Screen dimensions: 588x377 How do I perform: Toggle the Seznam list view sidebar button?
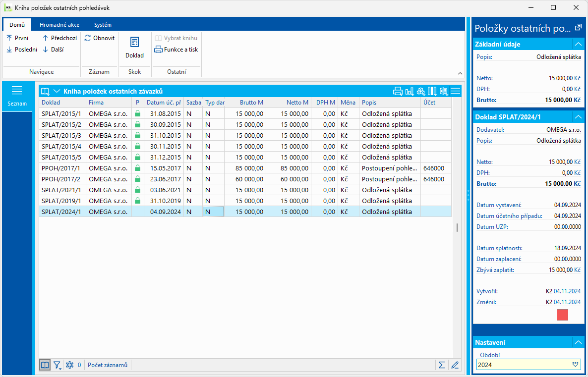pos(17,95)
